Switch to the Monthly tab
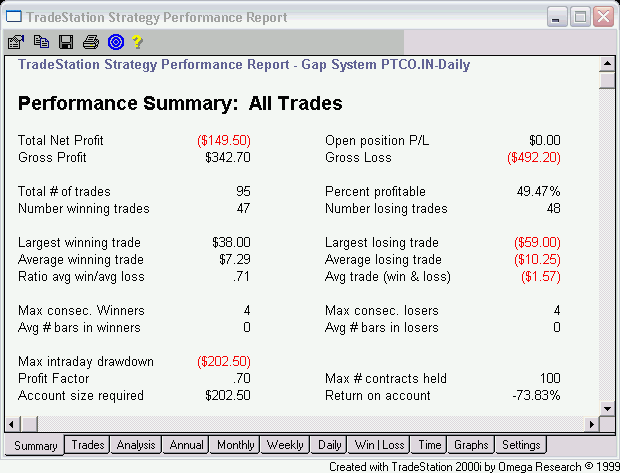620x473 pixels. 235,445
